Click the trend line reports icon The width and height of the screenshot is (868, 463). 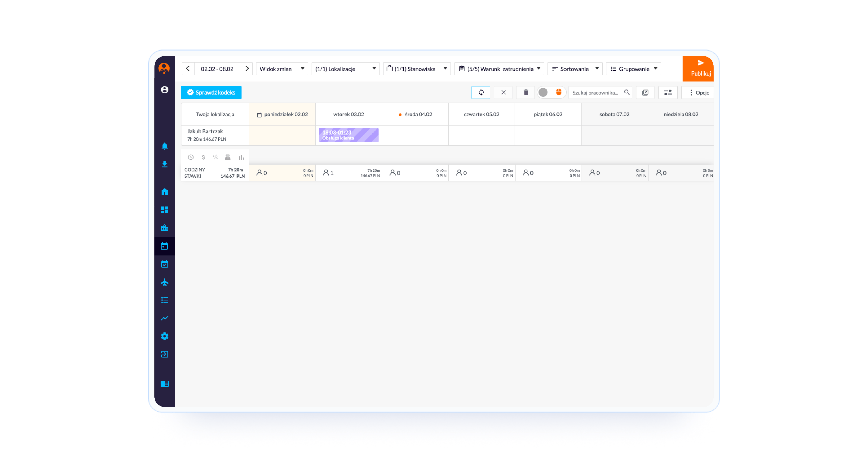pos(164,318)
